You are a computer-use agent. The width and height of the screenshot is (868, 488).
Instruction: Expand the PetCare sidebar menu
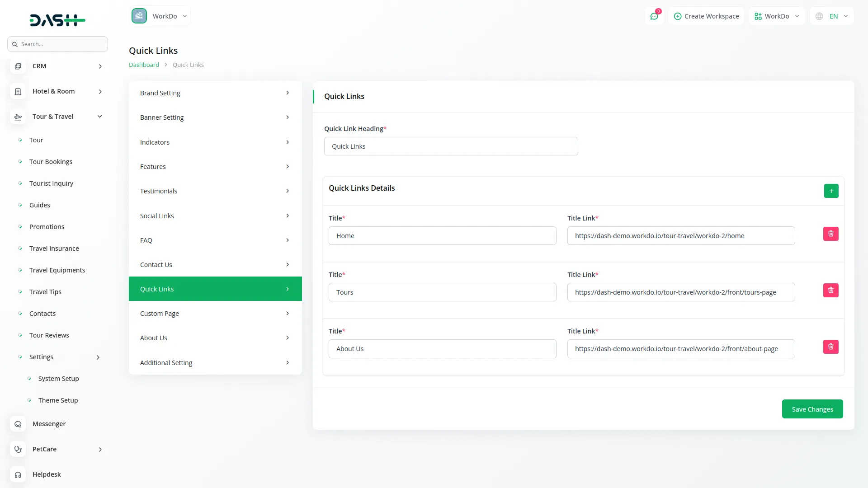click(100, 449)
